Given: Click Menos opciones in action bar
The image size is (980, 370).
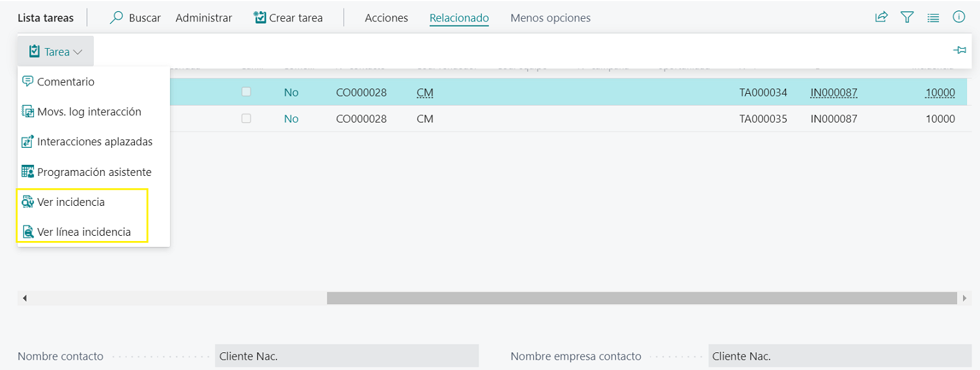Looking at the screenshot, I should 550,18.
